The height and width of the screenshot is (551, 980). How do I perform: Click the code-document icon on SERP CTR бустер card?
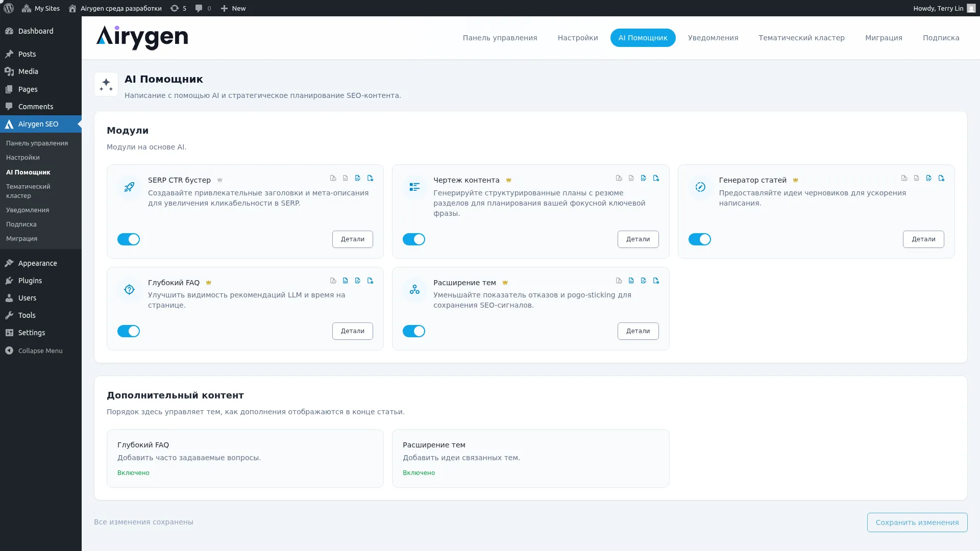[346, 178]
